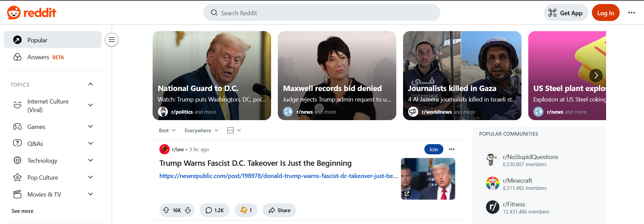The width and height of the screenshot is (644, 224).
Task: Click the r/NoStupidQuestions avatar icon
Action: 492,160
